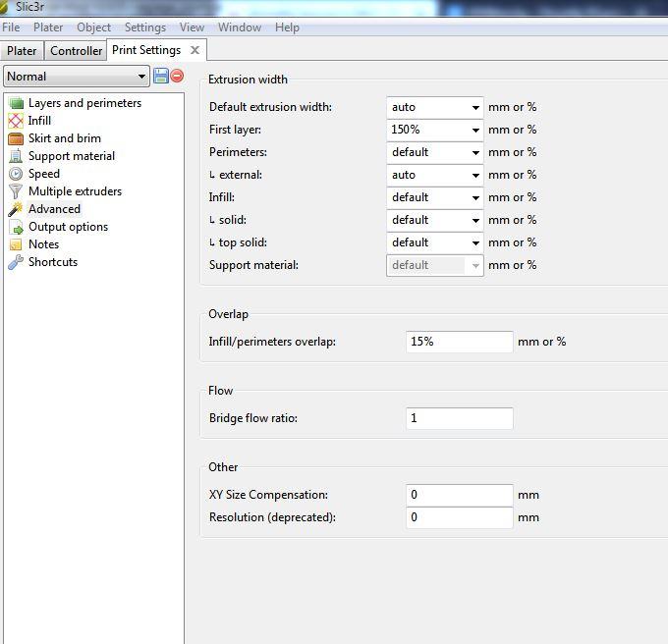This screenshot has width=668, height=644.
Task: Select Multiple extruders settings page
Action: click(75, 191)
